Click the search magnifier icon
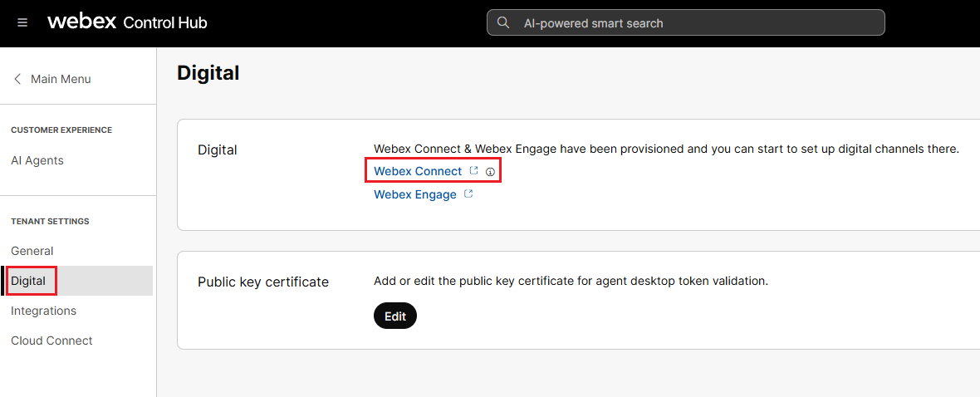The image size is (980, 397). coord(503,22)
